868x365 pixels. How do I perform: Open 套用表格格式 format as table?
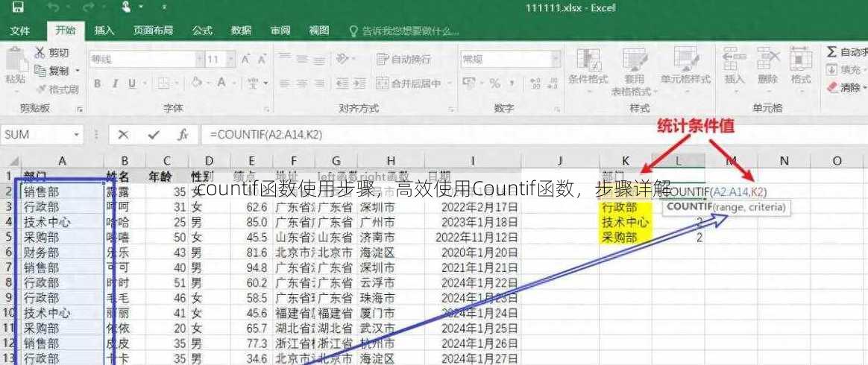634,72
